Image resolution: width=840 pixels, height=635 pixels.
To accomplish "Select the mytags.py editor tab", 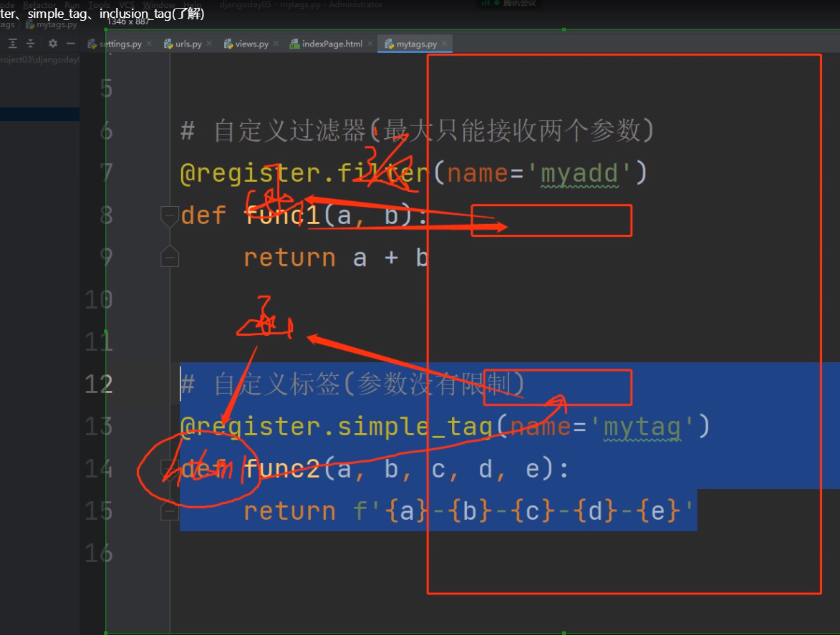I will point(415,44).
